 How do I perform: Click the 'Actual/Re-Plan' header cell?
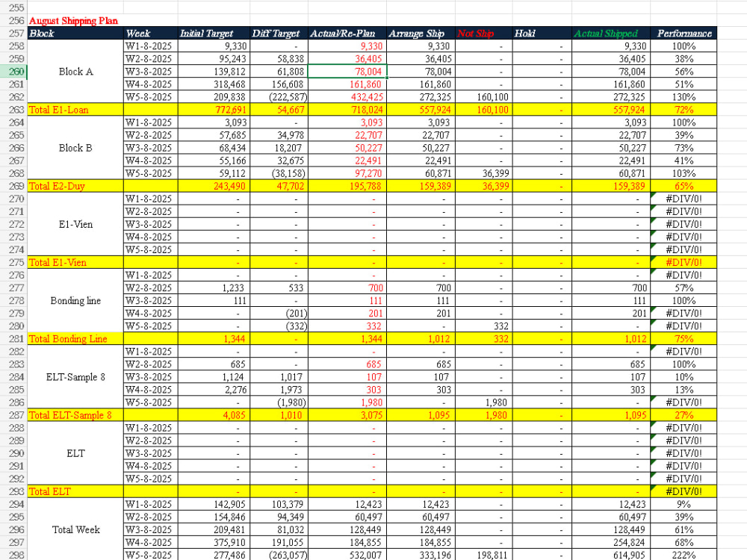347,34
